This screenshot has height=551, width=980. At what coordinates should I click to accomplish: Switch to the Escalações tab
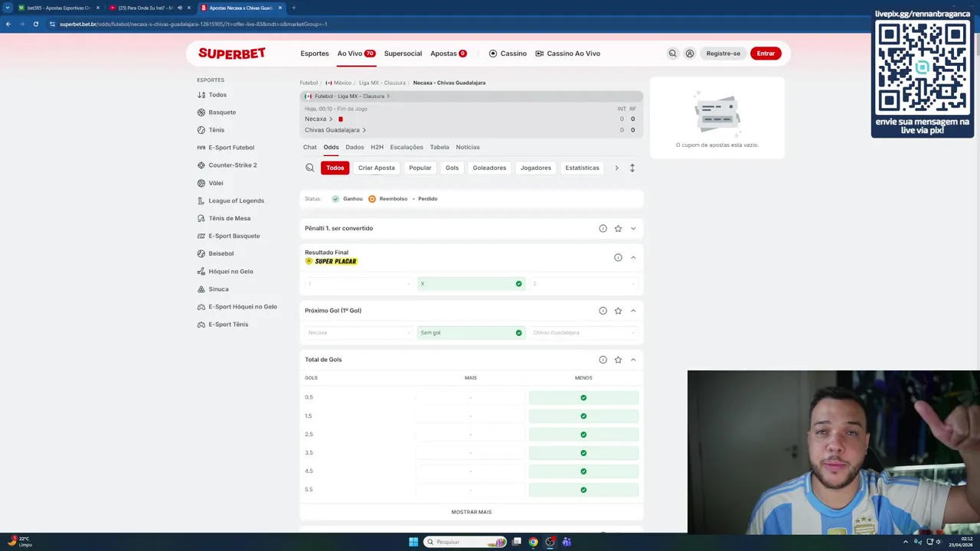pos(407,147)
